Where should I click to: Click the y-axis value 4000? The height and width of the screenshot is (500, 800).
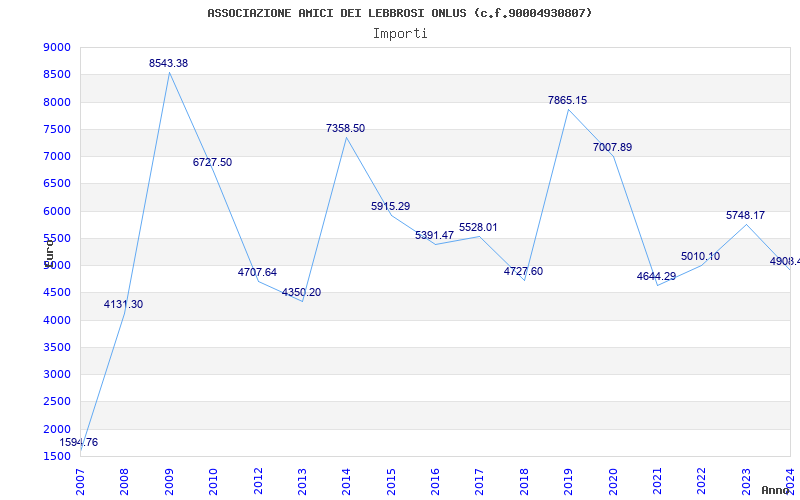pos(57,320)
